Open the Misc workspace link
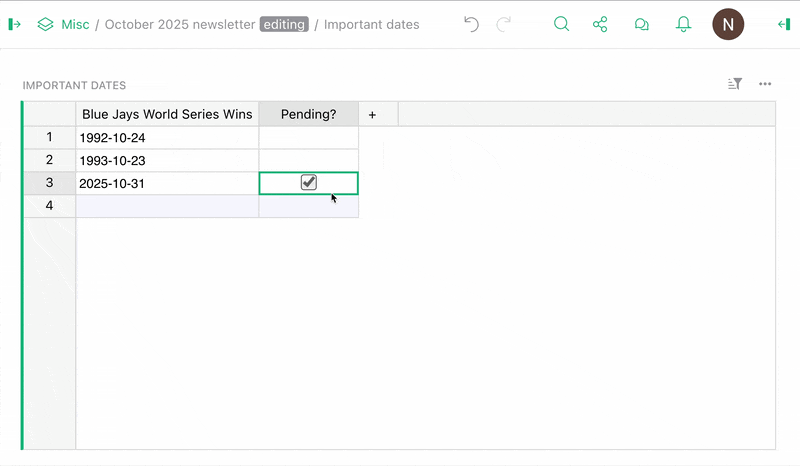 75,24
